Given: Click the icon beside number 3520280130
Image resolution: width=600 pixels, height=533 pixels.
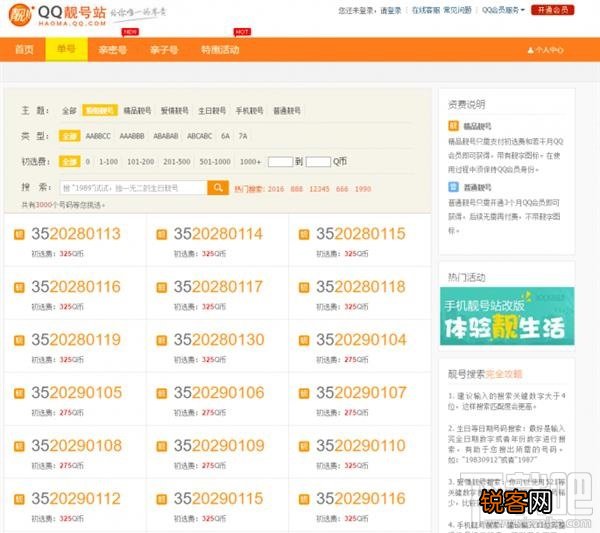Looking at the screenshot, I should tap(161, 340).
